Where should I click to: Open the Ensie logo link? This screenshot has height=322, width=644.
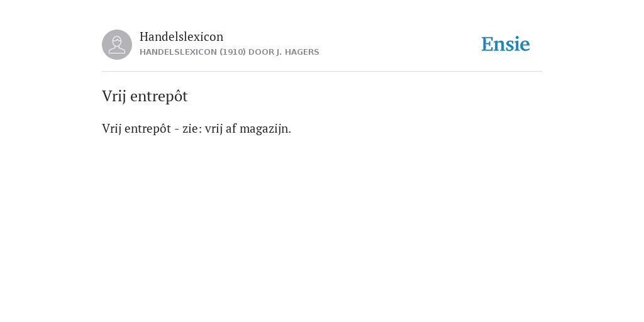(x=506, y=44)
